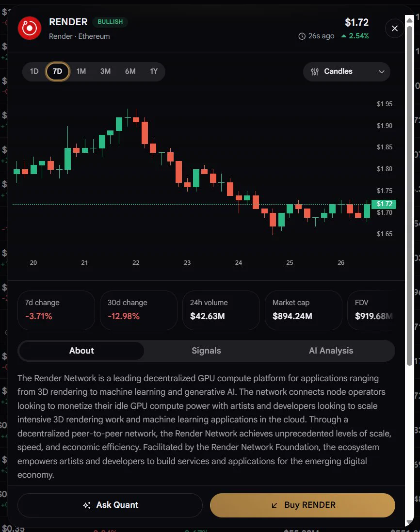Screen dimensions: 420x532
Task: Expand chart type with the chevron arrow
Action: coord(381,72)
